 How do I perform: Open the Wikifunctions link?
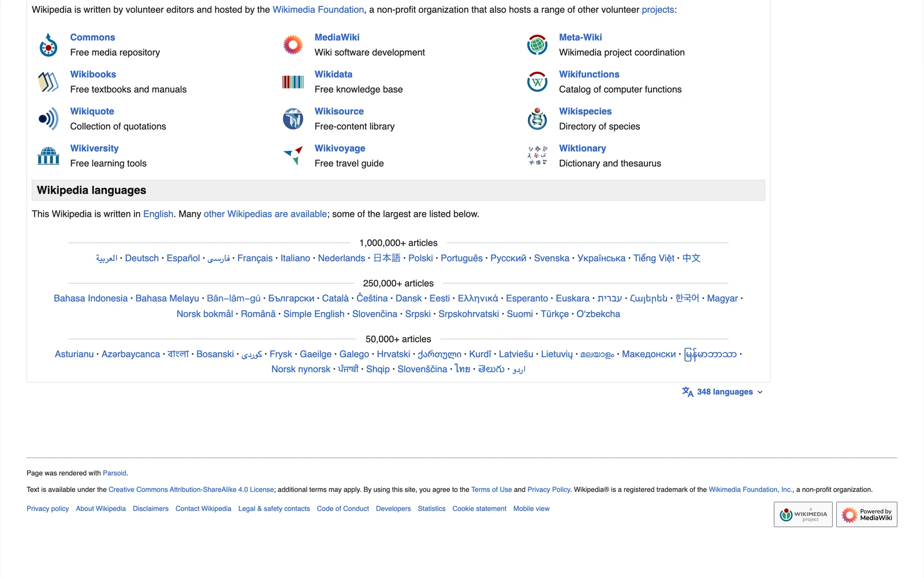tap(589, 74)
